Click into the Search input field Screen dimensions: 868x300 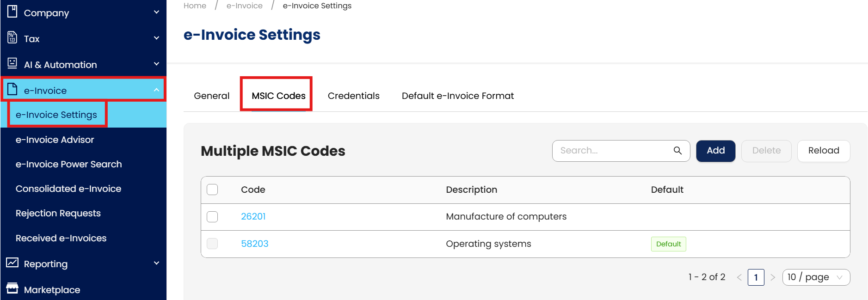pyautogui.click(x=613, y=151)
